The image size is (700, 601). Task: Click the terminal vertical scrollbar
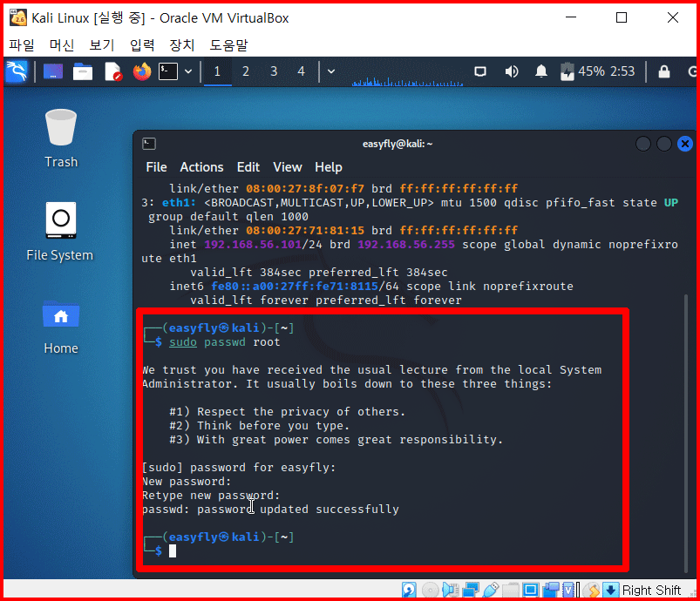click(686, 433)
